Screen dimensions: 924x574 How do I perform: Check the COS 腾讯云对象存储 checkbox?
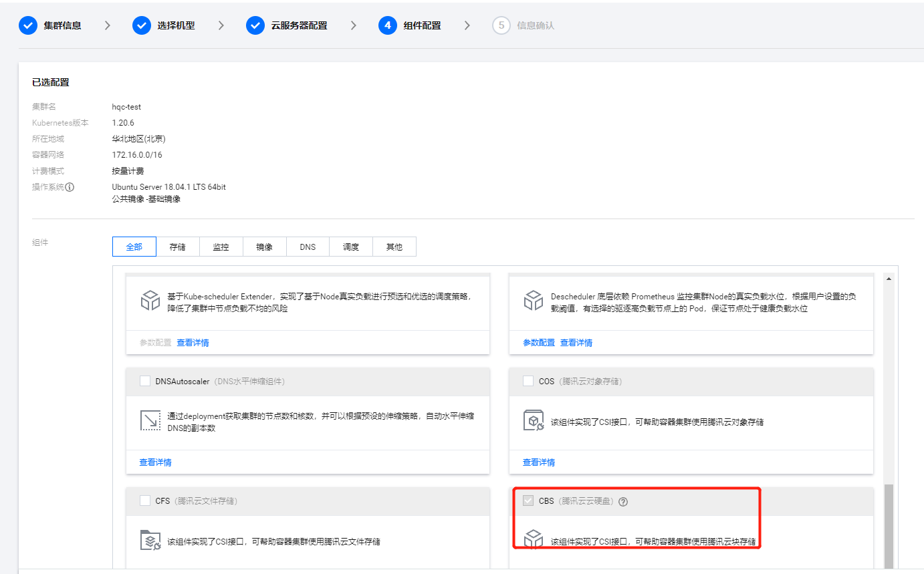[x=528, y=381]
